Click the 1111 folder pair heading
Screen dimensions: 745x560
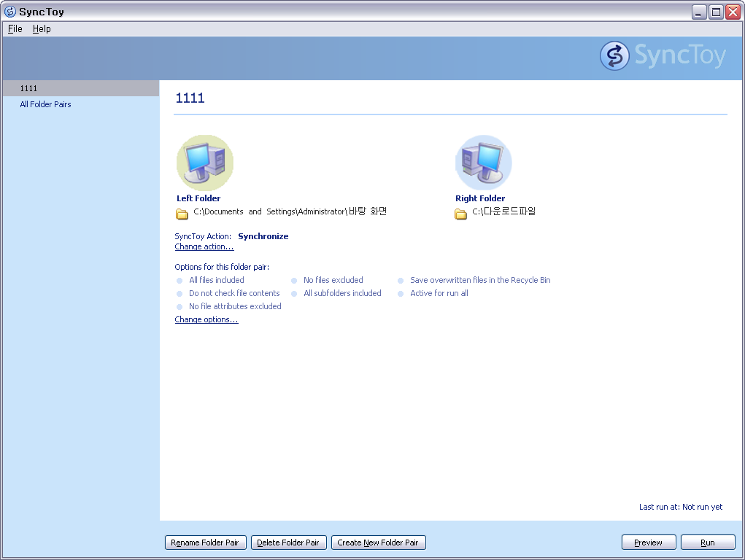(190, 98)
